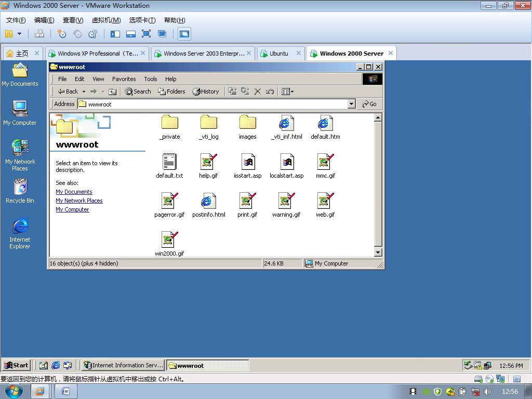The height and width of the screenshot is (399, 532).
Task: Click the Search toolbar button
Action: (x=138, y=91)
